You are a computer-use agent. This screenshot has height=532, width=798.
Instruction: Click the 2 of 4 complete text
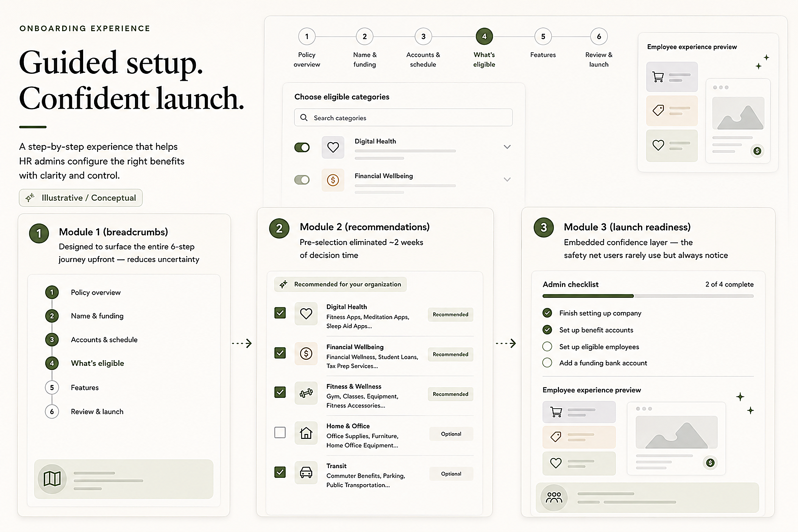[x=730, y=284]
